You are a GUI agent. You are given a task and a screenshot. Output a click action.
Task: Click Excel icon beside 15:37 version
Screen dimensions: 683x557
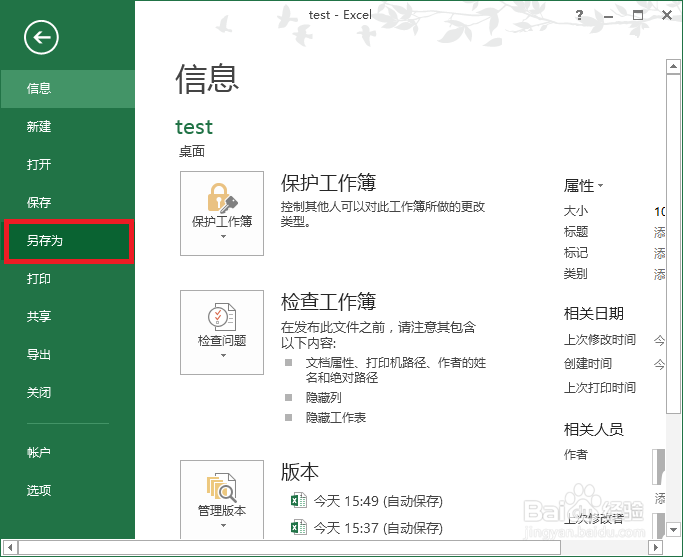click(299, 527)
